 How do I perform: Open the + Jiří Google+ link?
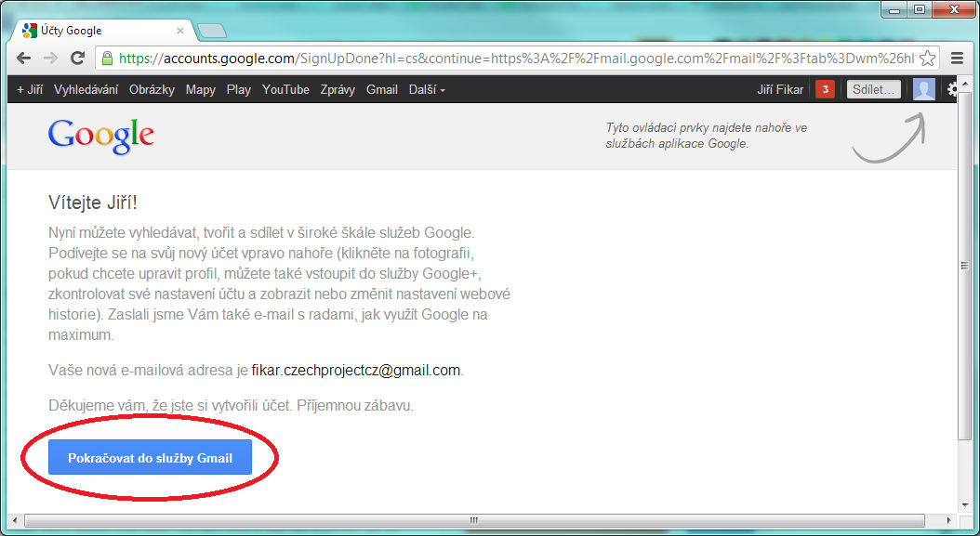click(x=30, y=89)
